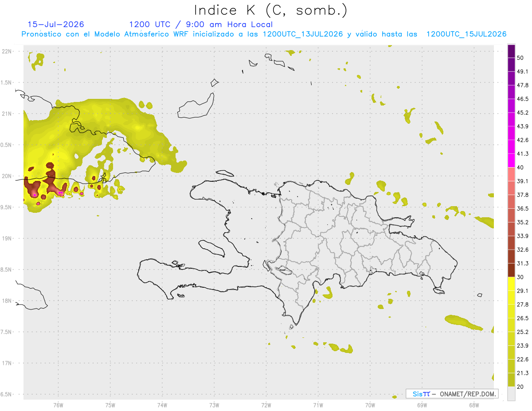532x411 pixels.
Task: Click the colorbar value '21.3'
Action: pos(523,373)
